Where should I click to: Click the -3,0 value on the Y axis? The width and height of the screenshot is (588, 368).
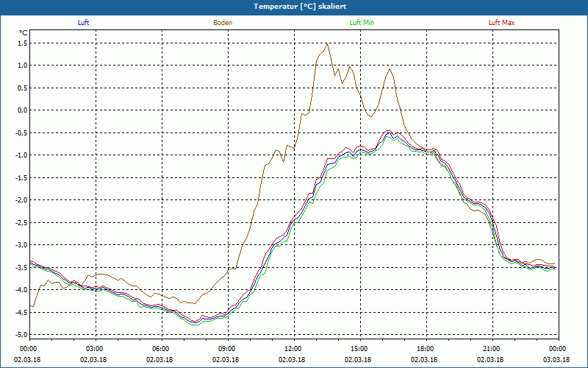[22, 245]
